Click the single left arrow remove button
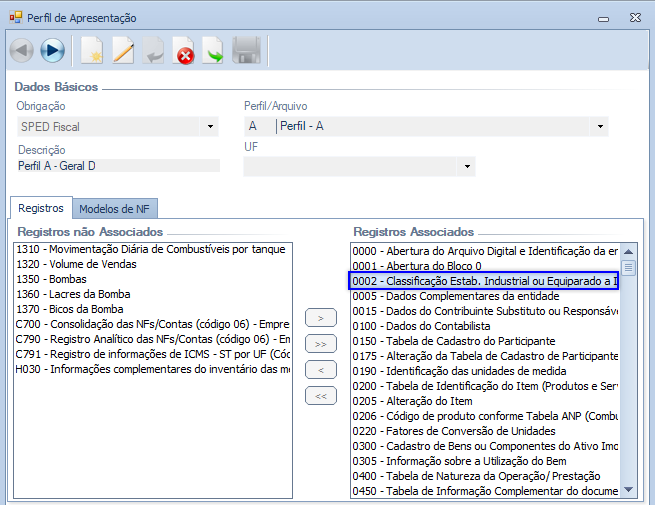 tap(320, 370)
